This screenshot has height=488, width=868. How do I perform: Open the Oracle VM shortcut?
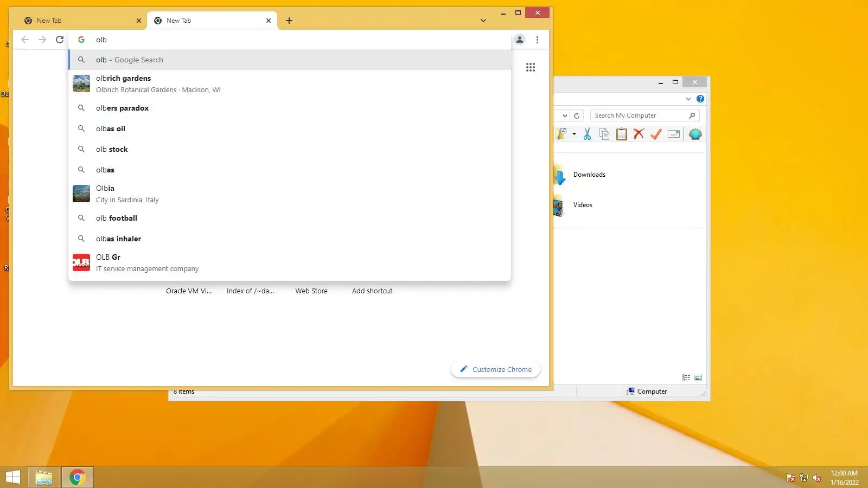click(189, 291)
